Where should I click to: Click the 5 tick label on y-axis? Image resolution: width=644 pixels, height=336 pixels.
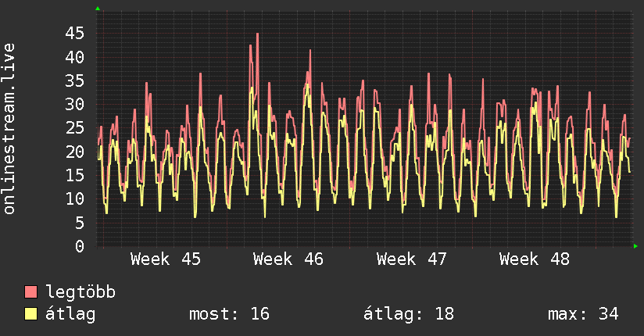(80, 223)
